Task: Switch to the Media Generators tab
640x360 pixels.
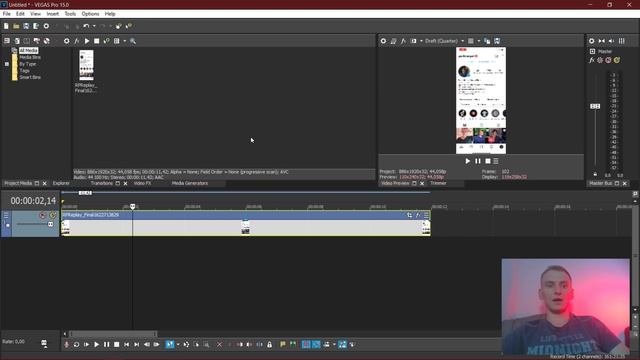Action: [x=190, y=183]
